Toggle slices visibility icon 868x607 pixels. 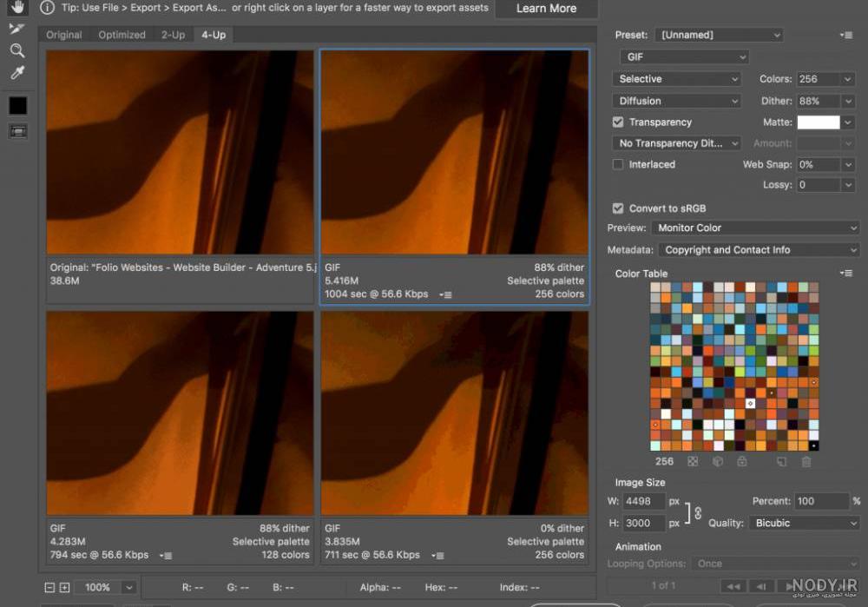pos(17,131)
